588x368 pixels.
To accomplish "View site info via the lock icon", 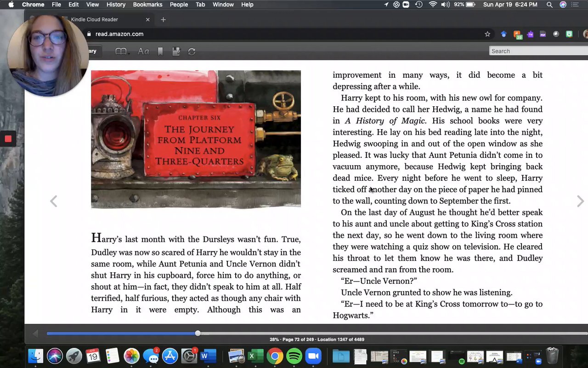I will [x=89, y=34].
